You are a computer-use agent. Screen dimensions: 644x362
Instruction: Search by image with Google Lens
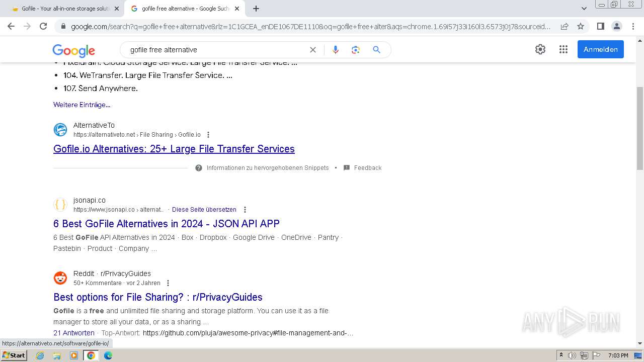(x=356, y=50)
